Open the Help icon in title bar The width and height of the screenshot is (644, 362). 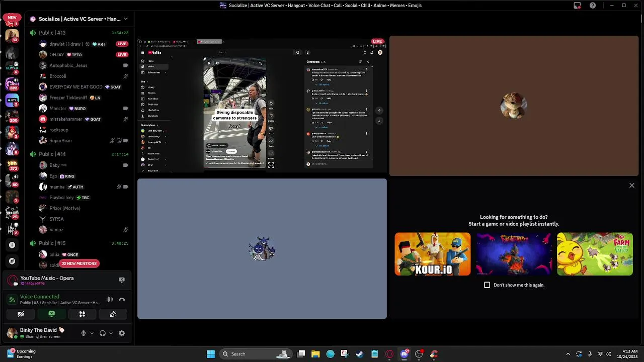pos(593,6)
